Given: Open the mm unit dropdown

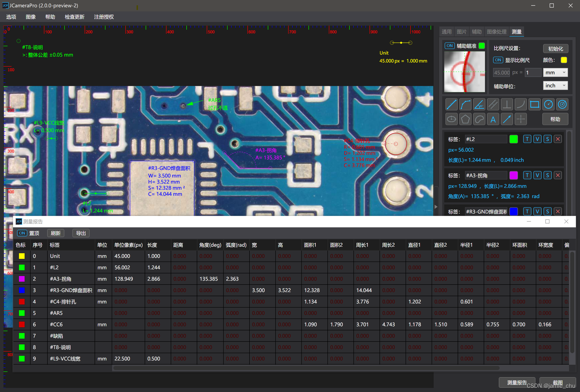Looking at the screenshot, I should click(555, 72).
